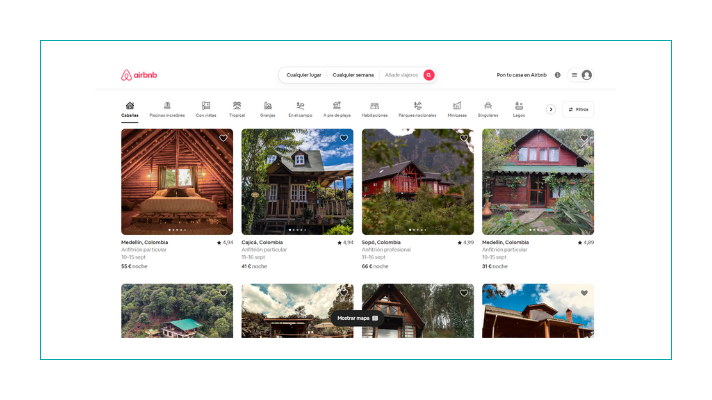Open the red house photo of the 31 € listing

[538, 182]
